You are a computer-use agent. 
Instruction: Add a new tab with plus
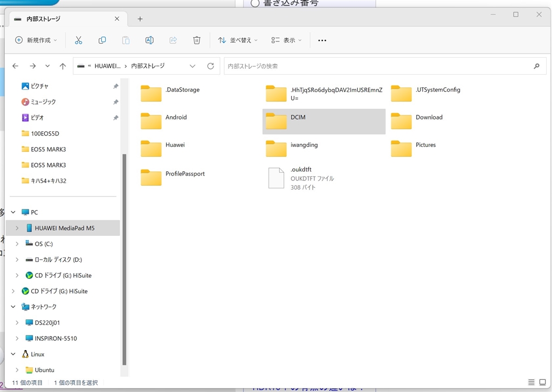pyautogui.click(x=140, y=19)
